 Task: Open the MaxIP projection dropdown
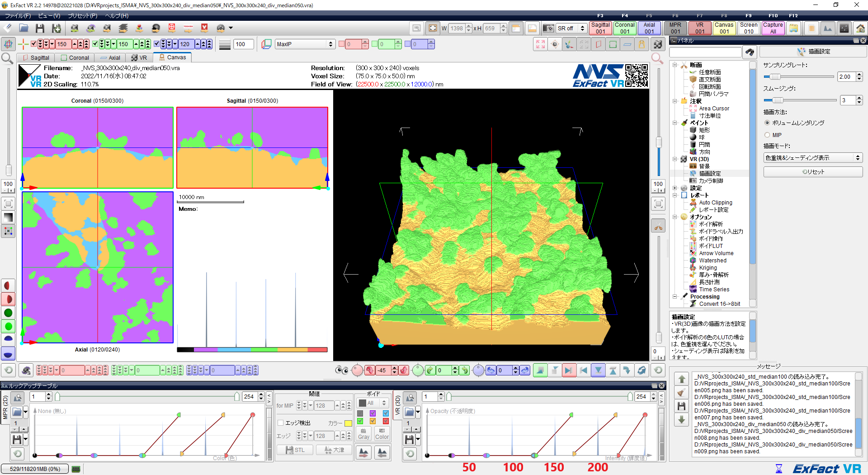305,44
